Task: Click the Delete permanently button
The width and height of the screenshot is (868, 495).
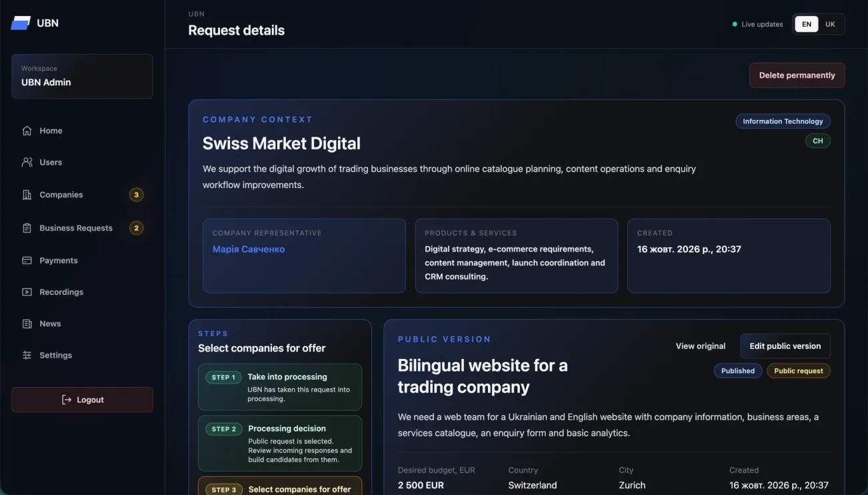Action: tap(797, 75)
